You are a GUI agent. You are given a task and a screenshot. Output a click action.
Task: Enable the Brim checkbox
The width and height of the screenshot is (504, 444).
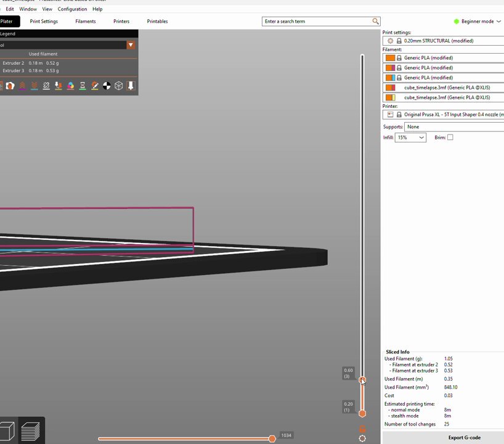[x=450, y=138]
